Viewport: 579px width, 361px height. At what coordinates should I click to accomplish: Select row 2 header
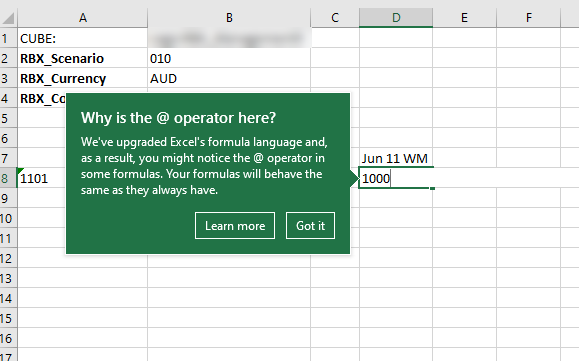(8, 58)
